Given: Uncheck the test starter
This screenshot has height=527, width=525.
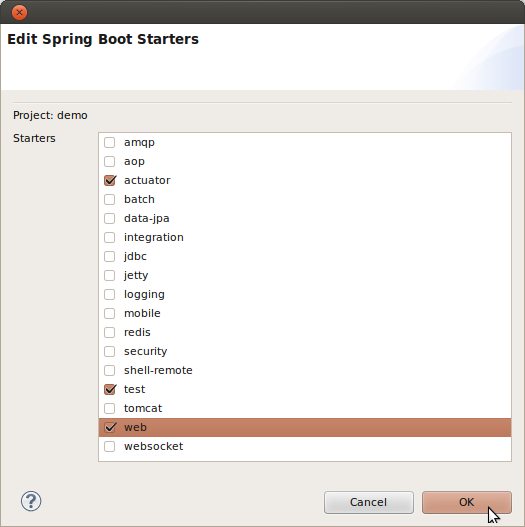Looking at the screenshot, I should 110,389.
